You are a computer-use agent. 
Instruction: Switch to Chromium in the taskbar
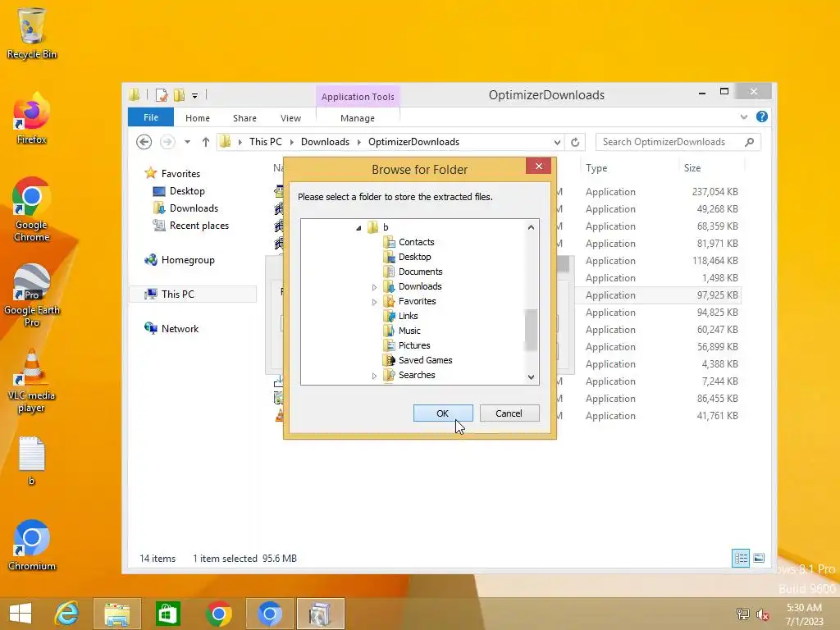269,614
